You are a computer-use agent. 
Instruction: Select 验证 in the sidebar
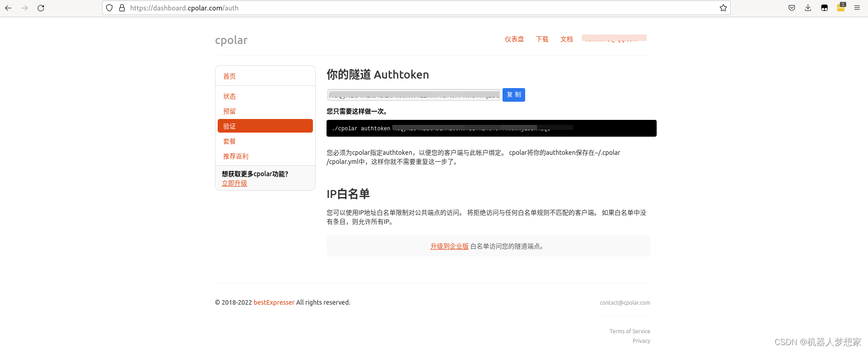click(265, 126)
